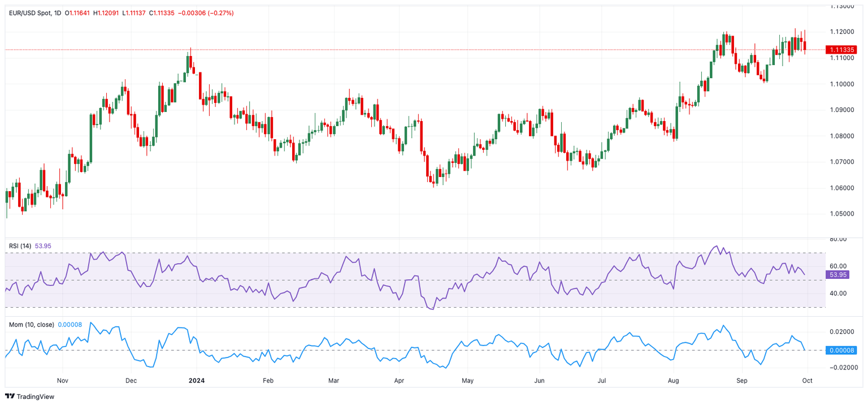Screen dimensions: 868x405
Task: Select the RSI (14) indicator legend
Action: pos(20,246)
